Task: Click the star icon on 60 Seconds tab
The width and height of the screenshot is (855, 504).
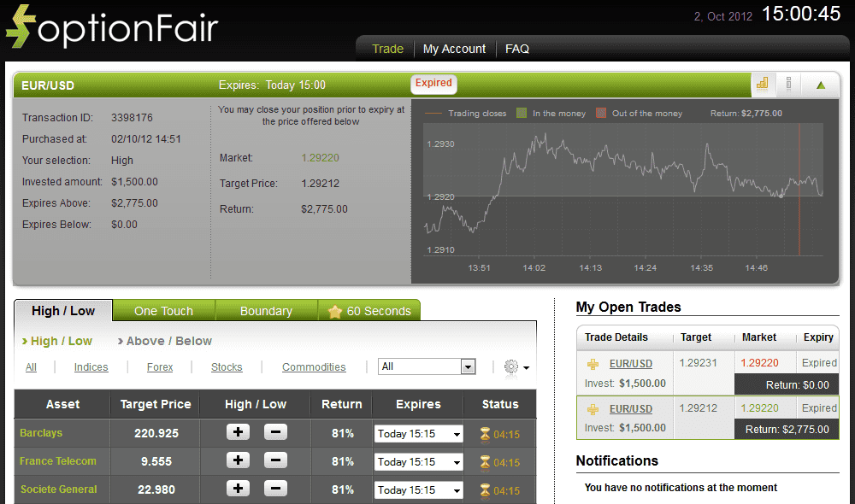Action: [333, 310]
